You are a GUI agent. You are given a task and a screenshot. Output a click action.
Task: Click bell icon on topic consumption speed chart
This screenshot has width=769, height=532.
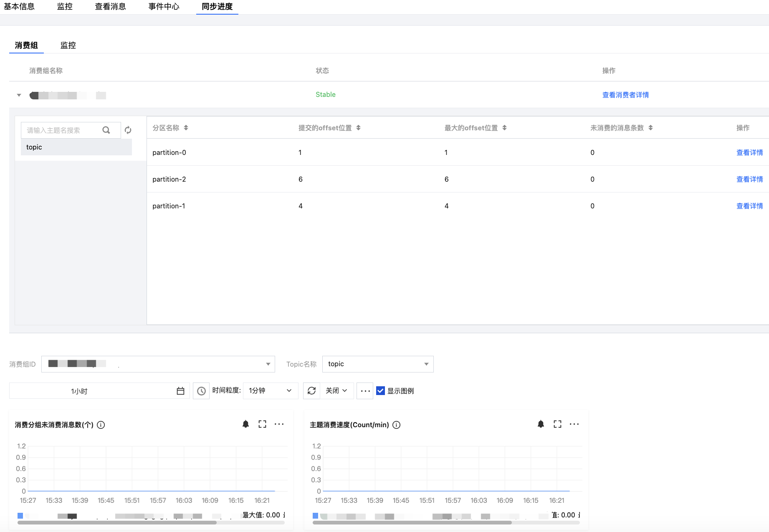541,424
